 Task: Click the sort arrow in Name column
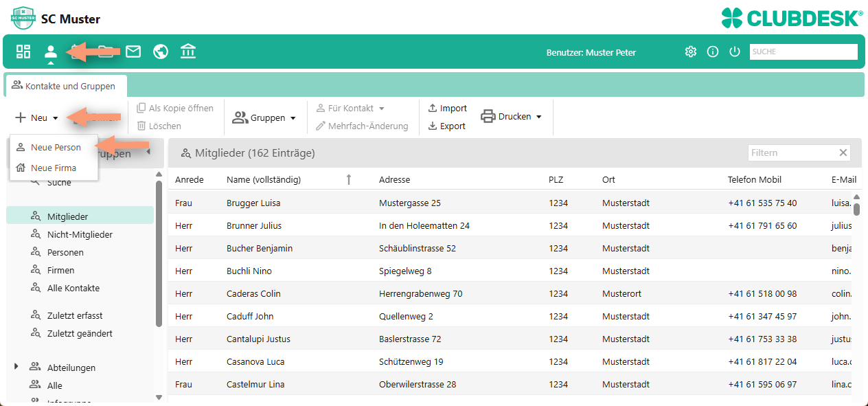click(x=349, y=179)
